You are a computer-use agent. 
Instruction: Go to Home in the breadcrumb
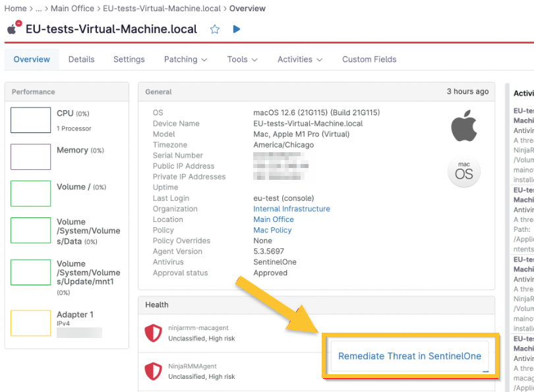(15, 9)
